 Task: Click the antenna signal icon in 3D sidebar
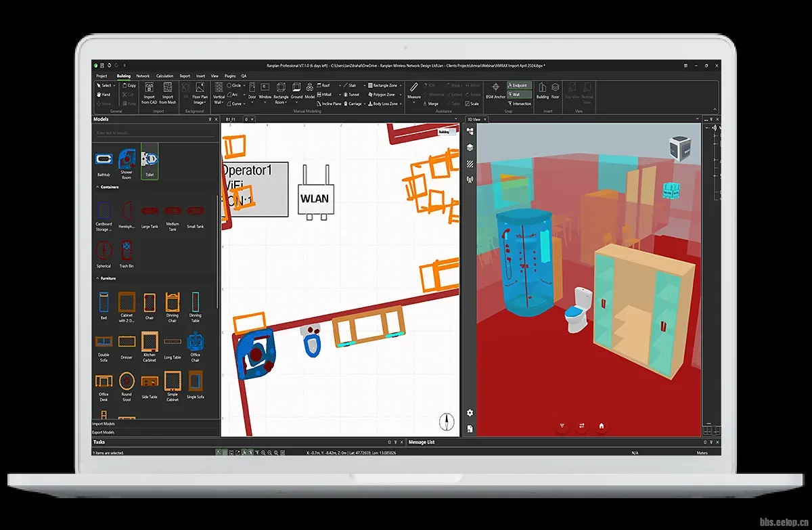click(470, 180)
